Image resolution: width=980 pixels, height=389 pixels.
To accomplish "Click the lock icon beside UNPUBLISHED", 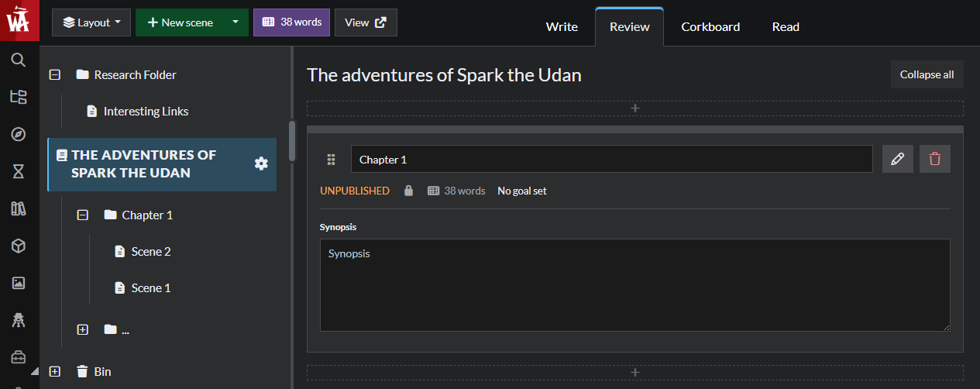I will pos(408,191).
